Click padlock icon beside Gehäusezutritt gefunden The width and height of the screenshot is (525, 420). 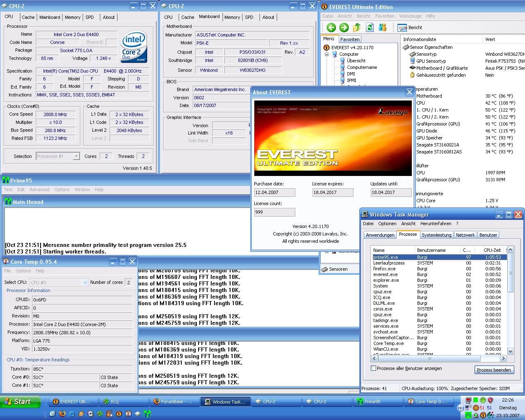tap(412, 75)
